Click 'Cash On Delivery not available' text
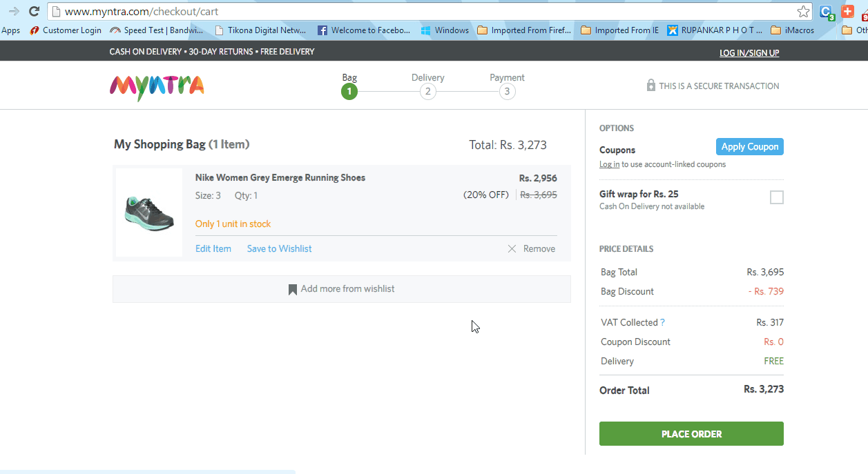This screenshot has width=868, height=474. pyautogui.click(x=652, y=206)
